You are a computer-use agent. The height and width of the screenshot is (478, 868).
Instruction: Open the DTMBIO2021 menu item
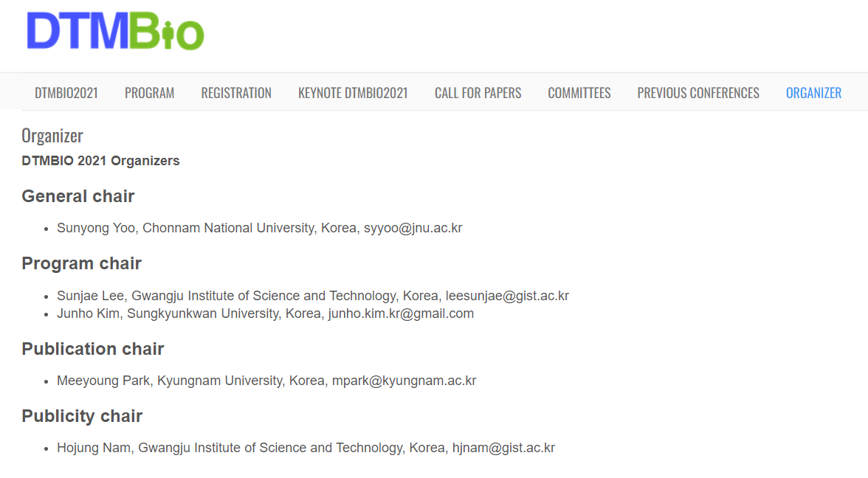click(x=66, y=92)
